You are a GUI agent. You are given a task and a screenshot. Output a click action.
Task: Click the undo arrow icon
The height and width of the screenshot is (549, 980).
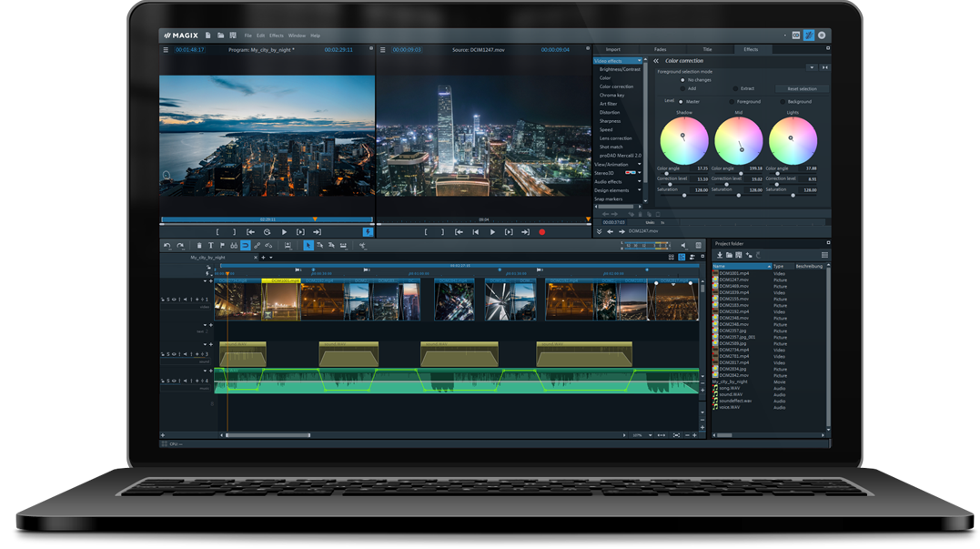tap(168, 245)
